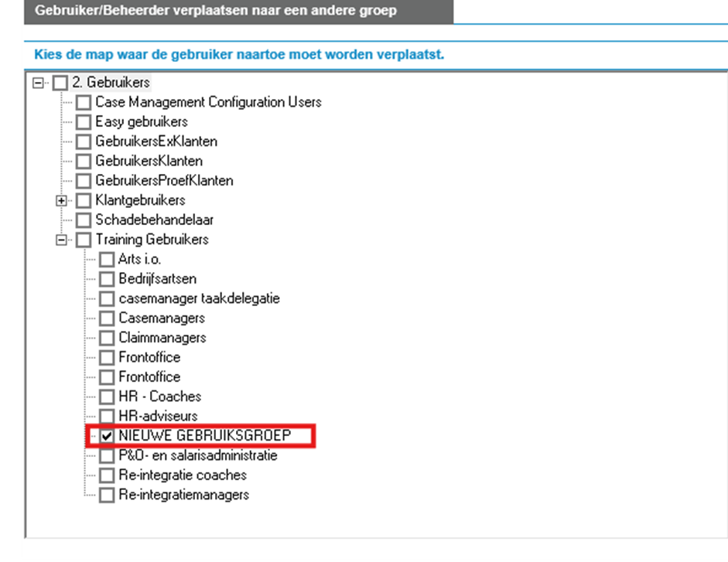The image size is (728, 562).
Task: Click the Casemanagers label
Action: pos(162,318)
